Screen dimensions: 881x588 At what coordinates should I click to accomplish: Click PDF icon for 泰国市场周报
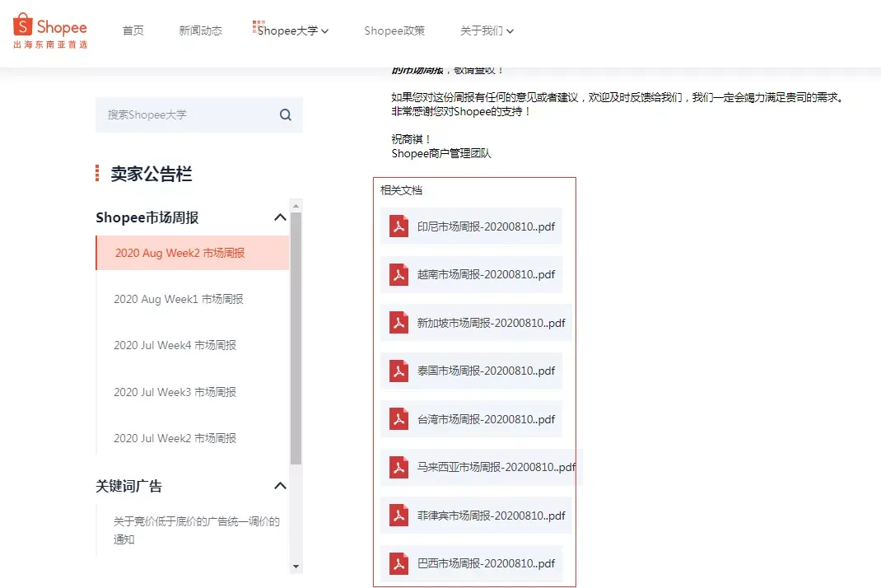(x=399, y=371)
